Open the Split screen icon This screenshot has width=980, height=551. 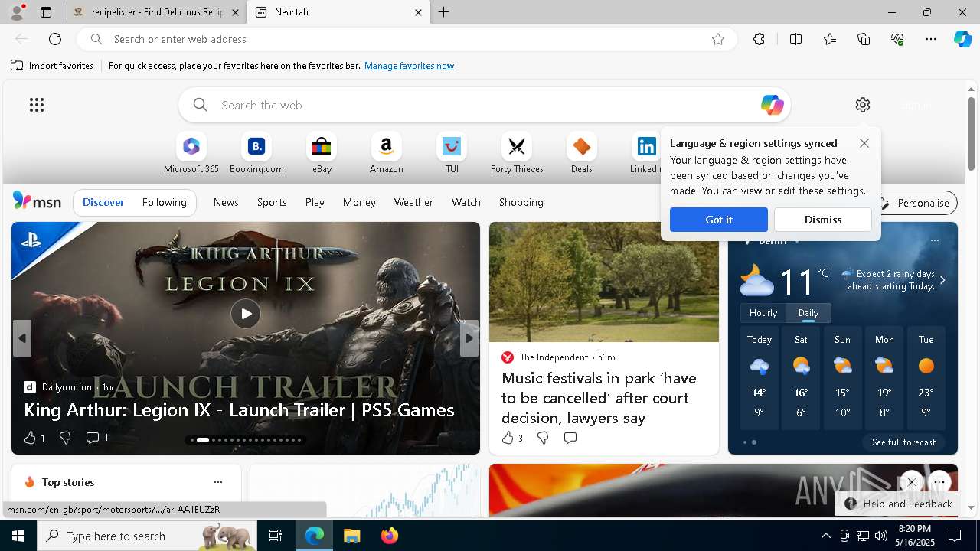795,39
